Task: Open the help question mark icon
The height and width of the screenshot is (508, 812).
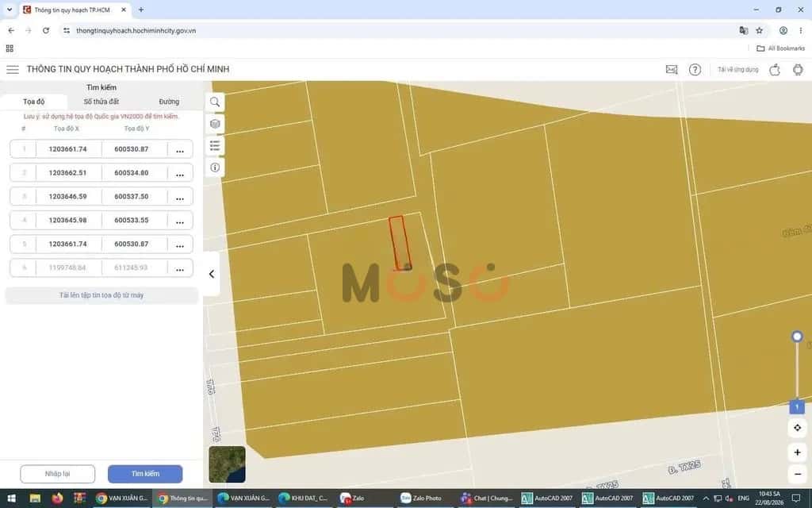Action: [695, 70]
